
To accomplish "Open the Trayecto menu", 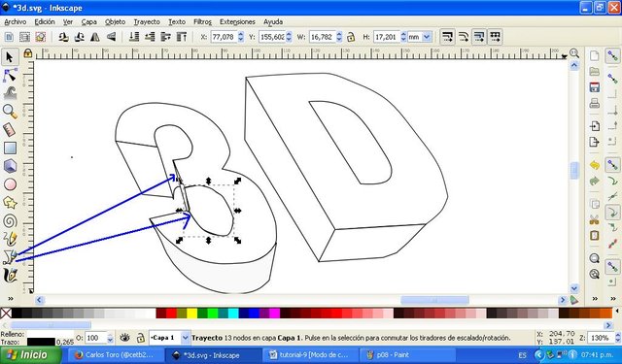I will (x=147, y=21).
